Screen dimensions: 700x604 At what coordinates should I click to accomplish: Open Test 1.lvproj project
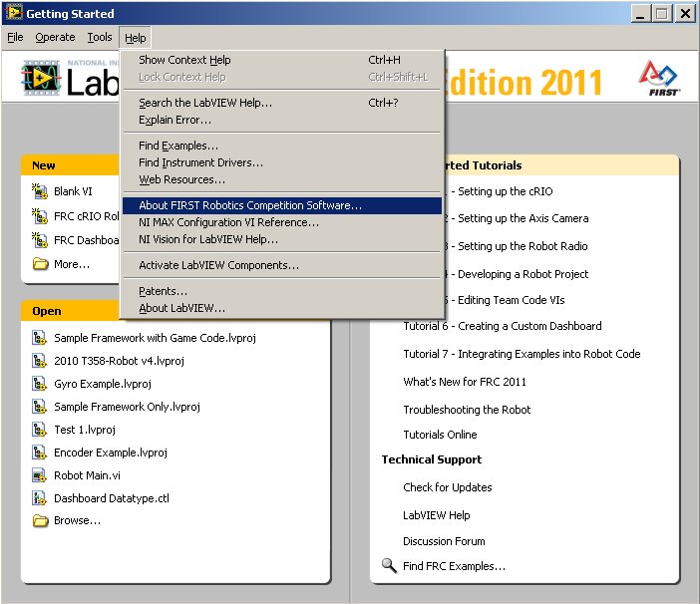pos(85,430)
